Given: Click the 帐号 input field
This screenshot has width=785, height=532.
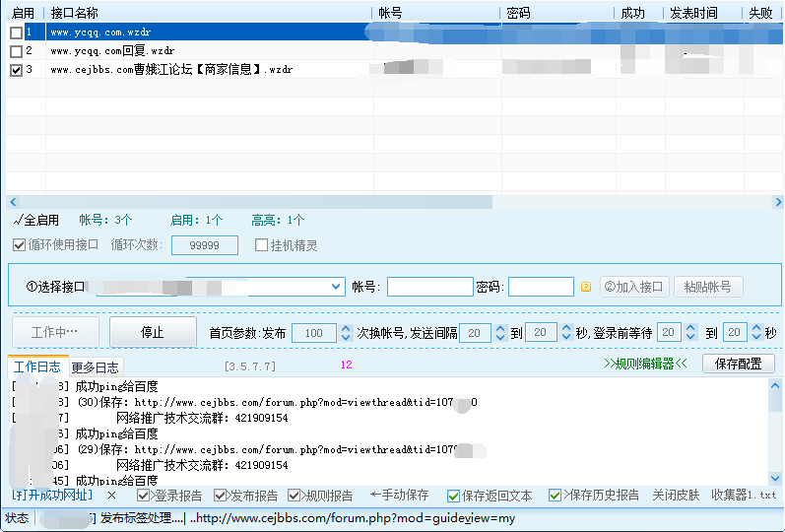Looking at the screenshot, I should click(x=430, y=287).
